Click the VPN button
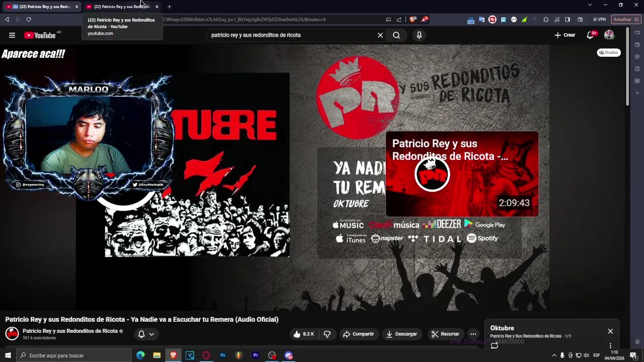The width and height of the screenshot is (644, 362). 599,20
